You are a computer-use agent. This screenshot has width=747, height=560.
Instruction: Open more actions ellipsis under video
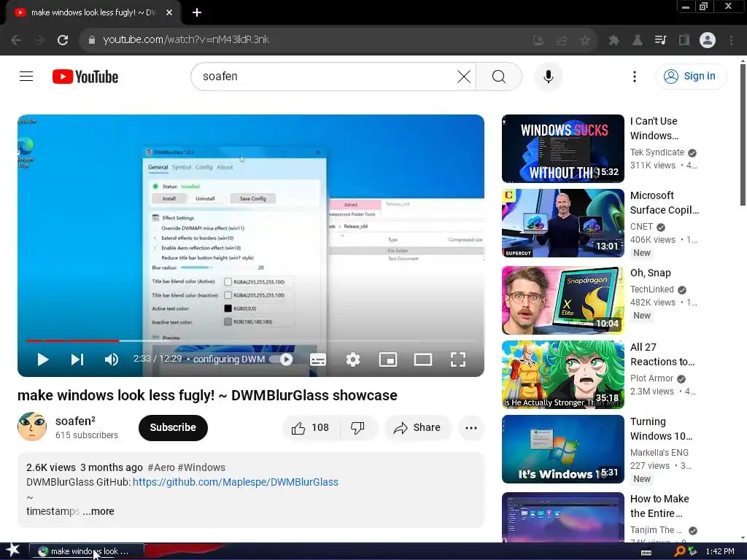click(x=471, y=427)
